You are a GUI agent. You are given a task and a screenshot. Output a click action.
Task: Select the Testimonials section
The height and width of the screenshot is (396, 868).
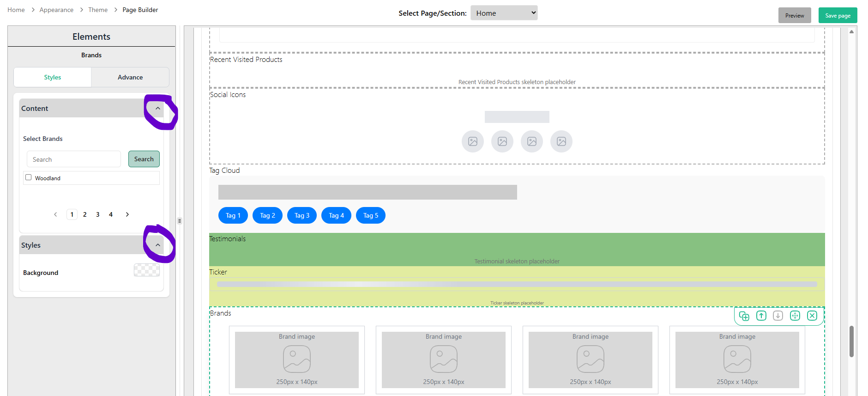pos(517,250)
